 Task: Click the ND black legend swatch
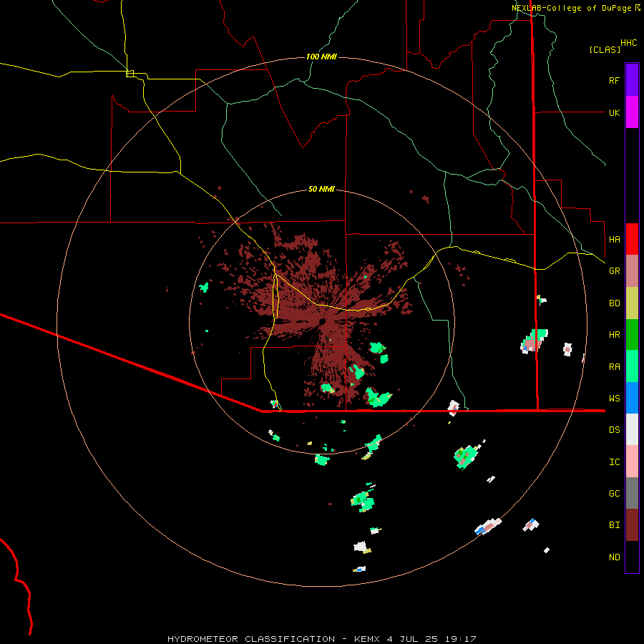632,557
